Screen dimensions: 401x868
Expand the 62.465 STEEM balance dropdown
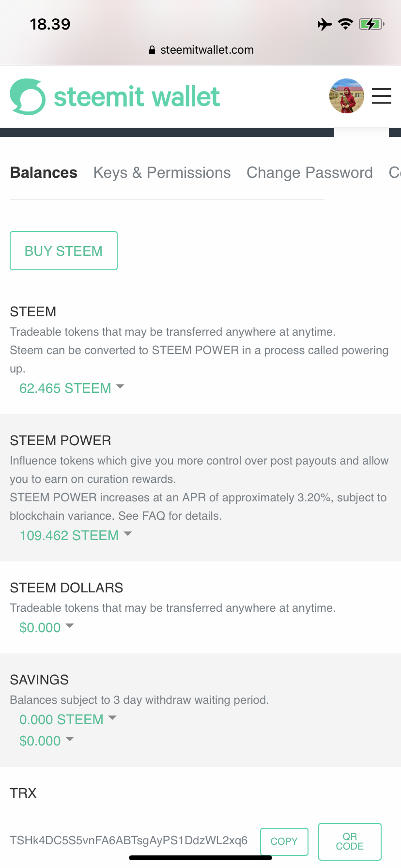point(72,388)
